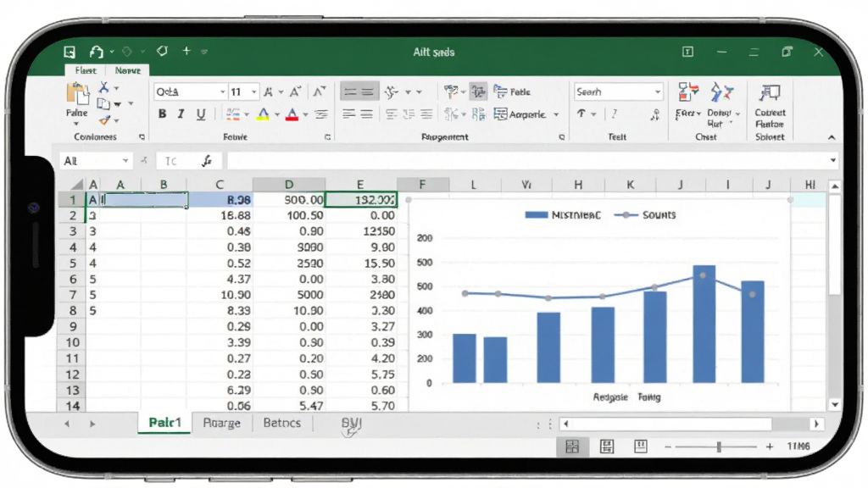This screenshot has width=868, height=488.
Task: Click the Cut scissors icon
Action: coord(103,87)
